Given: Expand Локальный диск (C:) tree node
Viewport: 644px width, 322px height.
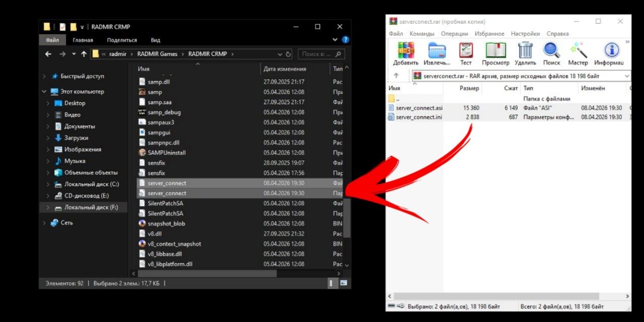Looking at the screenshot, I should 48,184.
